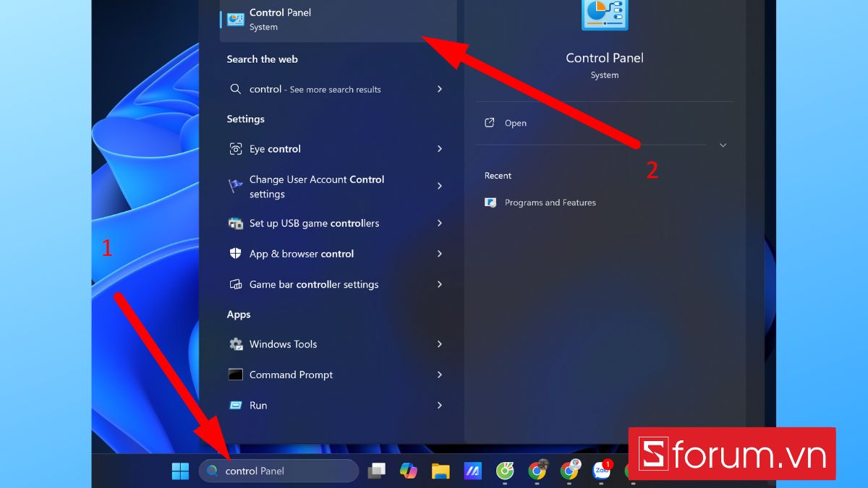
Task: Expand the Windows Tools result chevron
Action: click(440, 344)
